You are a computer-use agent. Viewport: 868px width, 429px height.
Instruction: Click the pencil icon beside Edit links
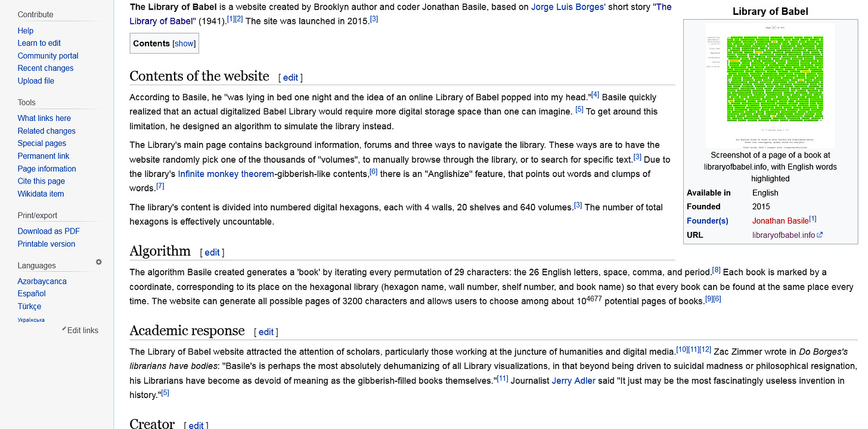[64, 329]
